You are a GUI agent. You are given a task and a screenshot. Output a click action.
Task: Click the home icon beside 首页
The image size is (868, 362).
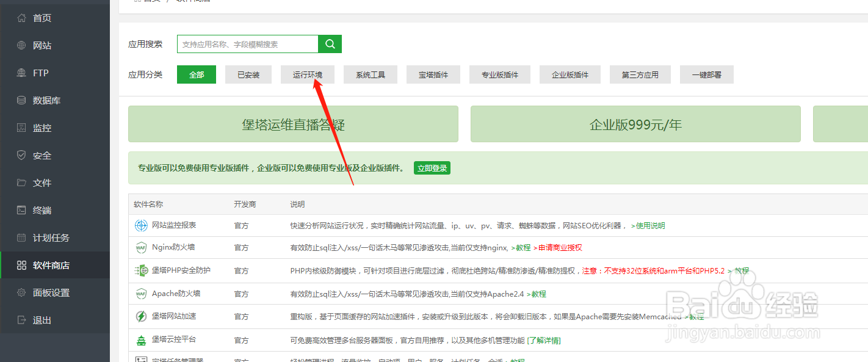[21, 18]
